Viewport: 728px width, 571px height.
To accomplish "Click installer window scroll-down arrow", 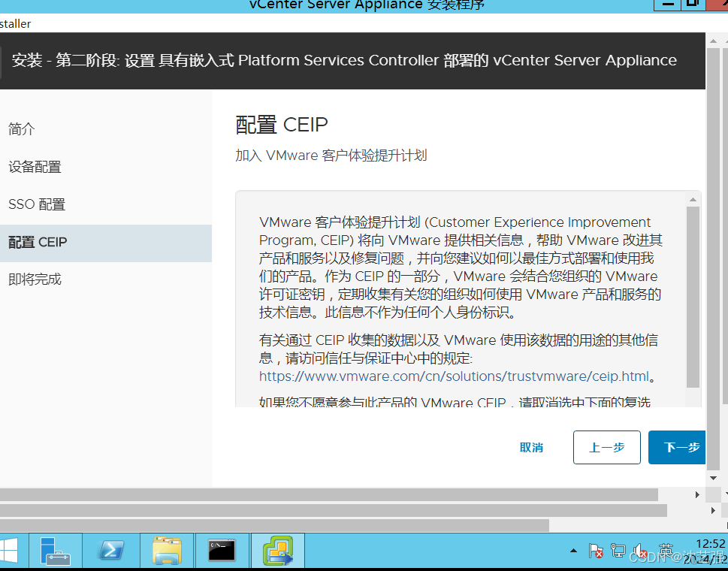I will [x=713, y=478].
